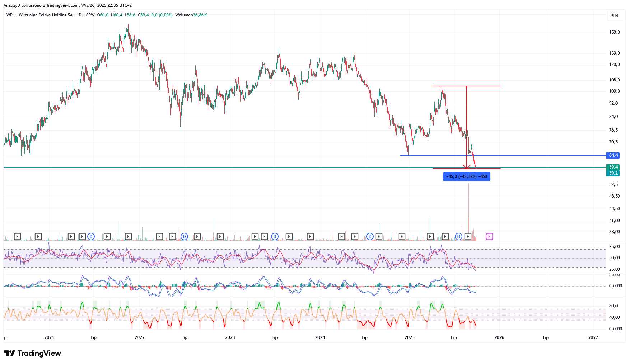Click the H60,4 high value in legend
629x364 pixels.
[117, 15]
